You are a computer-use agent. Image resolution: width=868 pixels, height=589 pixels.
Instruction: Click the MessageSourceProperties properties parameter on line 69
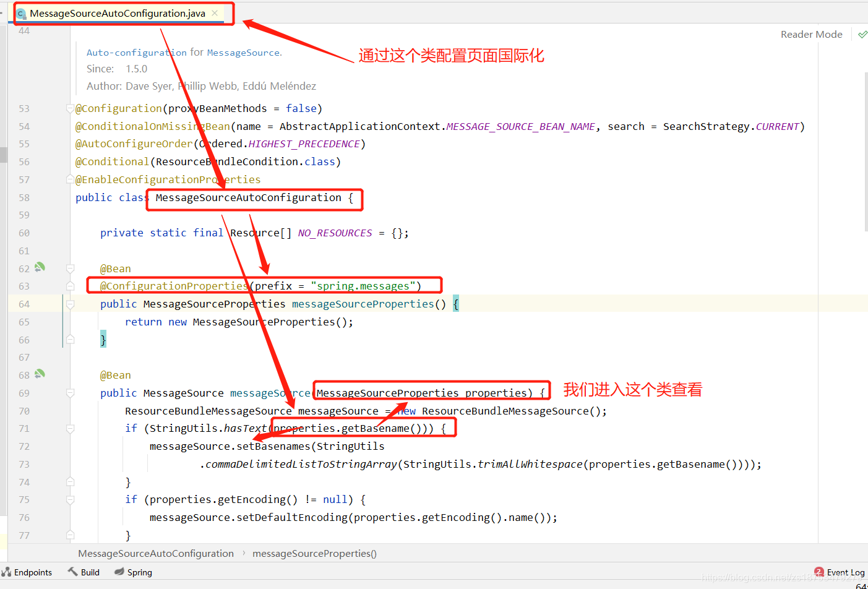click(x=421, y=393)
